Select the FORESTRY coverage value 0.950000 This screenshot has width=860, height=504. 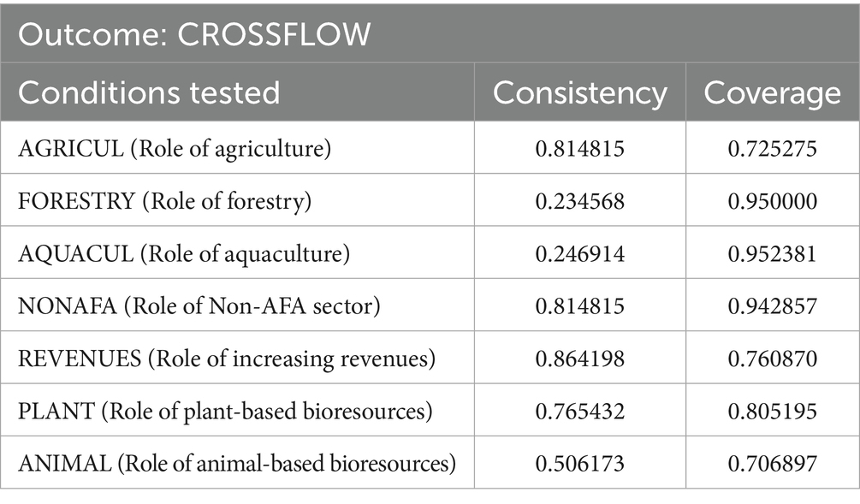[772, 201]
